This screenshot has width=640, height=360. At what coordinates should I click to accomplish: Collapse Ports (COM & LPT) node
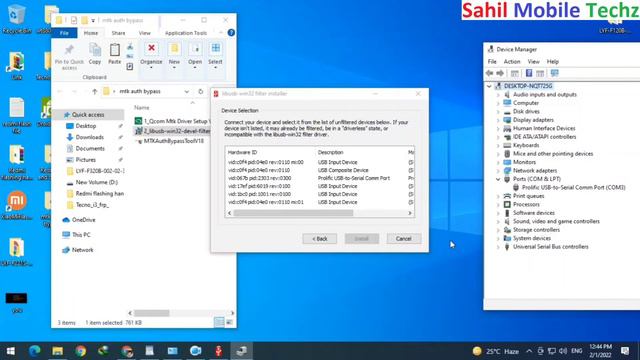coord(498,179)
